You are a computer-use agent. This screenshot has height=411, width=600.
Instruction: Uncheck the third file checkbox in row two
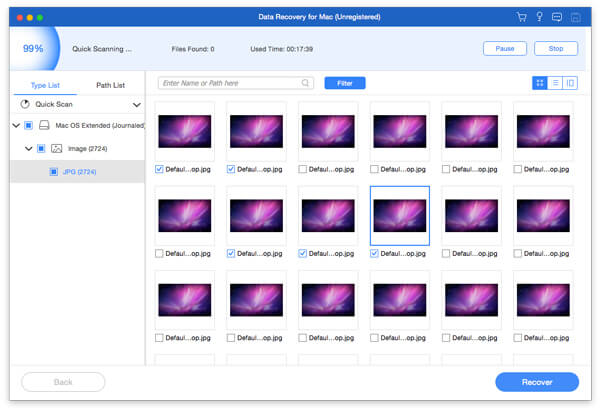click(x=302, y=253)
